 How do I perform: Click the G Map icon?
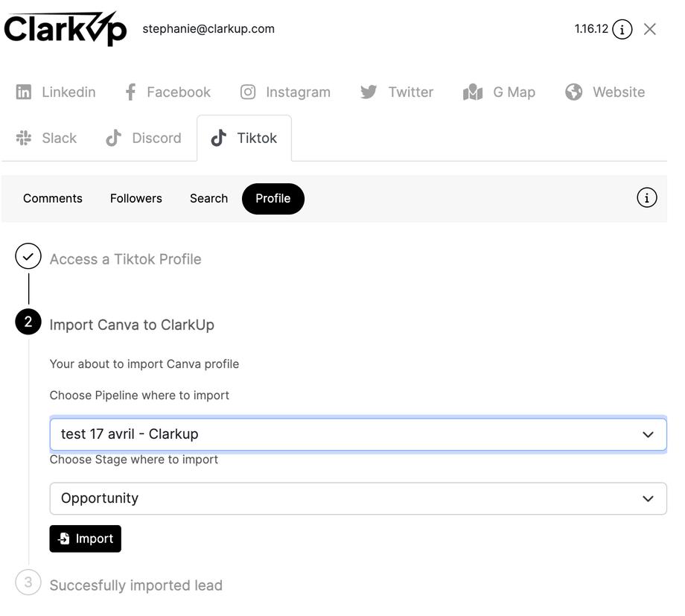[473, 92]
